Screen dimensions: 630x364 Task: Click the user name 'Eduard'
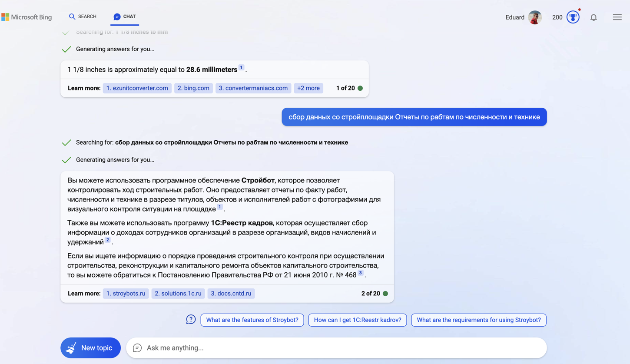pyautogui.click(x=515, y=17)
